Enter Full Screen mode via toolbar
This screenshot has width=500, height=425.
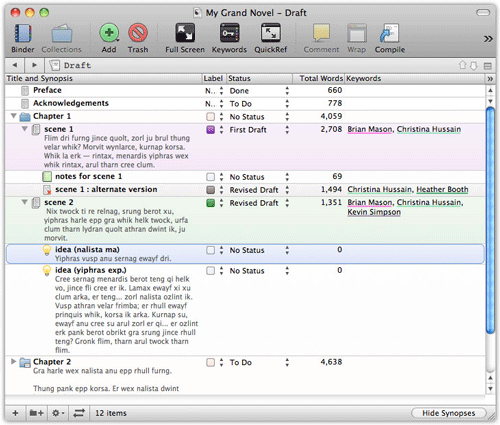[185, 33]
